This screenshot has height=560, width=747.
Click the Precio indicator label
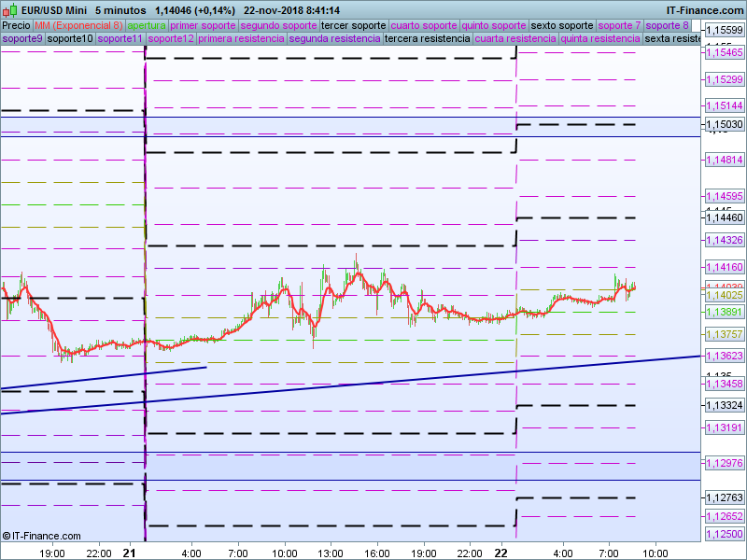pos(16,25)
